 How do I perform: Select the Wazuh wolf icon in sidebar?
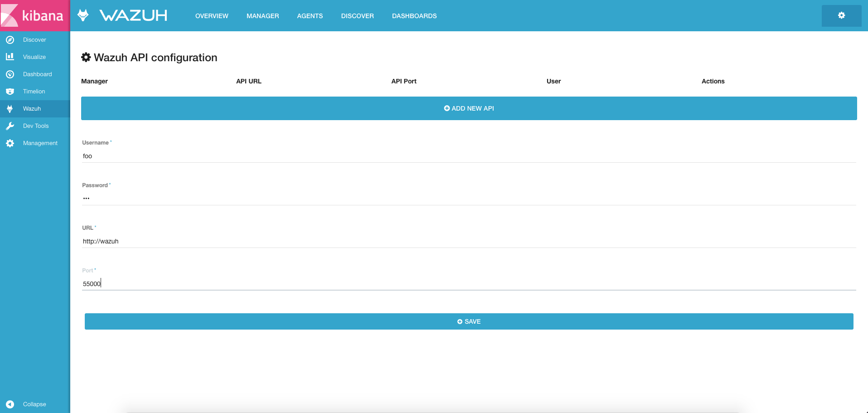[10, 109]
